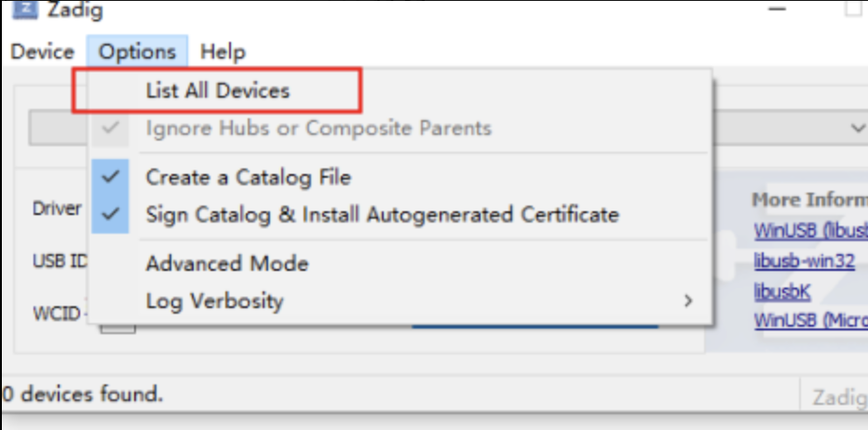This screenshot has width=868, height=430.
Task: Click the grayed checkmark beside Ignore Hubs
Action: [x=111, y=128]
